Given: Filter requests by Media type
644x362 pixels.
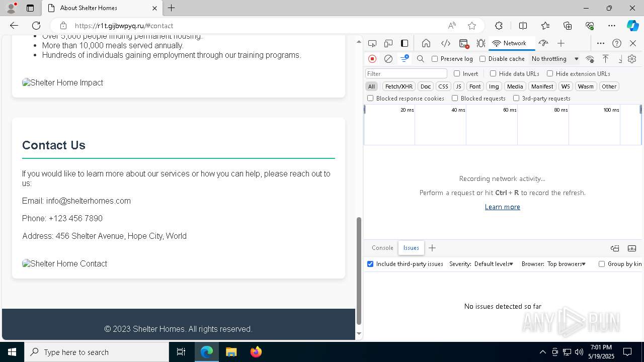Looking at the screenshot, I should (515, 86).
